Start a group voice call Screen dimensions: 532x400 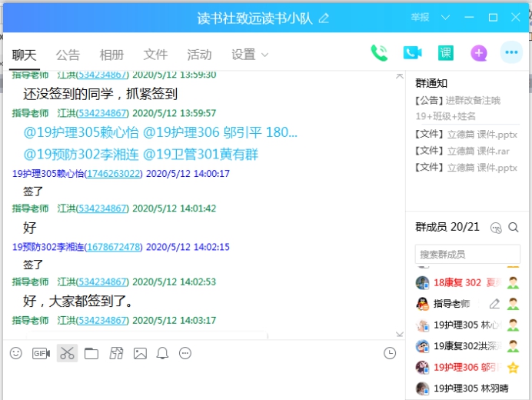tap(379, 53)
